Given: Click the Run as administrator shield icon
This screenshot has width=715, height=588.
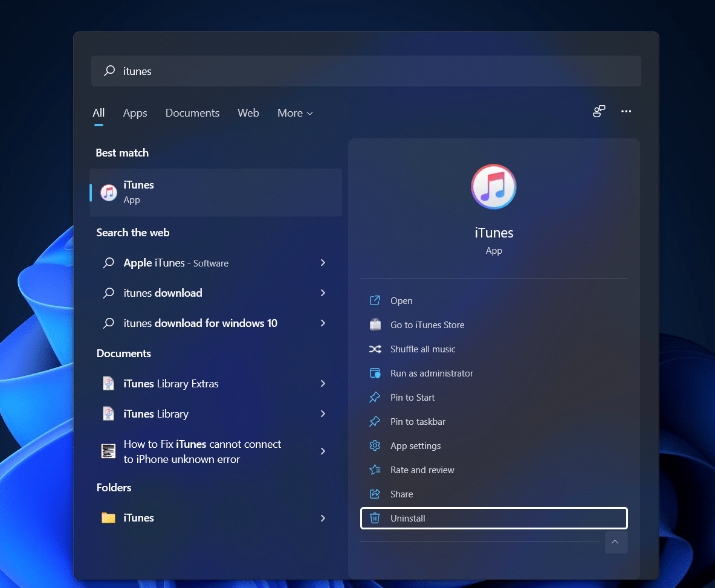Looking at the screenshot, I should pyautogui.click(x=375, y=373).
